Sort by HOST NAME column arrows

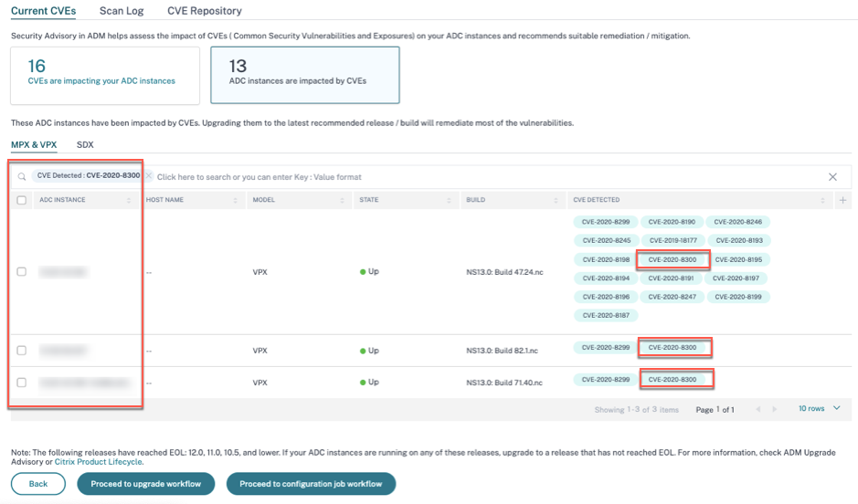[236, 201]
